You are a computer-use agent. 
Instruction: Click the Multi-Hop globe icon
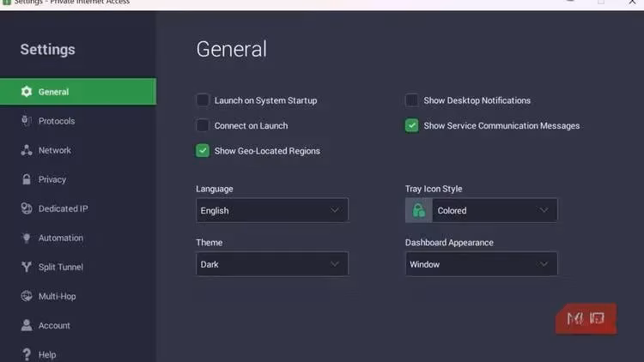click(x=27, y=296)
